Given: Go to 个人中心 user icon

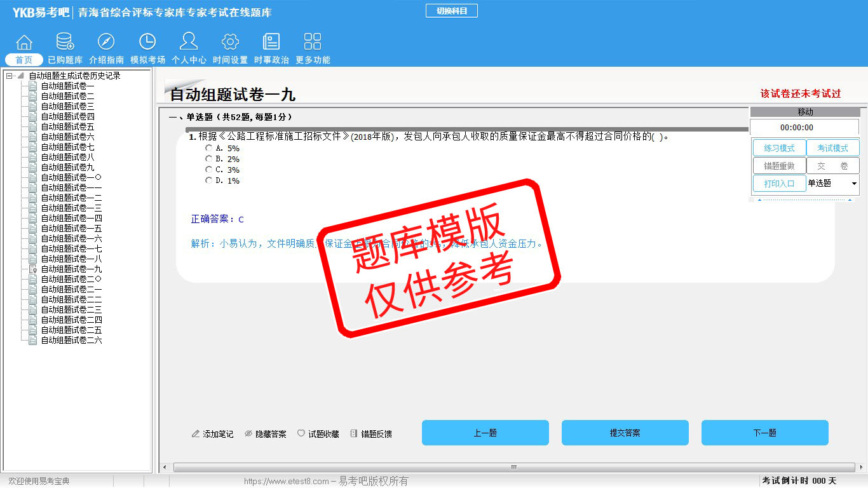Looking at the screenshot, I should [x=189, y=43].
